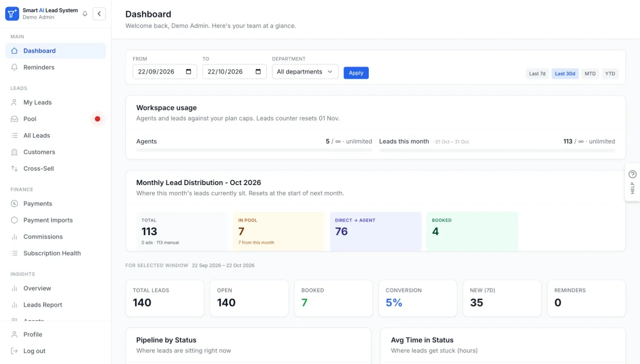Click the Leads this month progress bar
This screenshot has height=364, width=640.
(497, 150)
